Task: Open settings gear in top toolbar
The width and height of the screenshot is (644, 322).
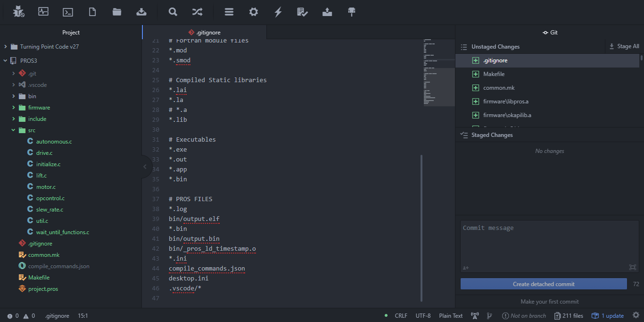Action: 254,12
